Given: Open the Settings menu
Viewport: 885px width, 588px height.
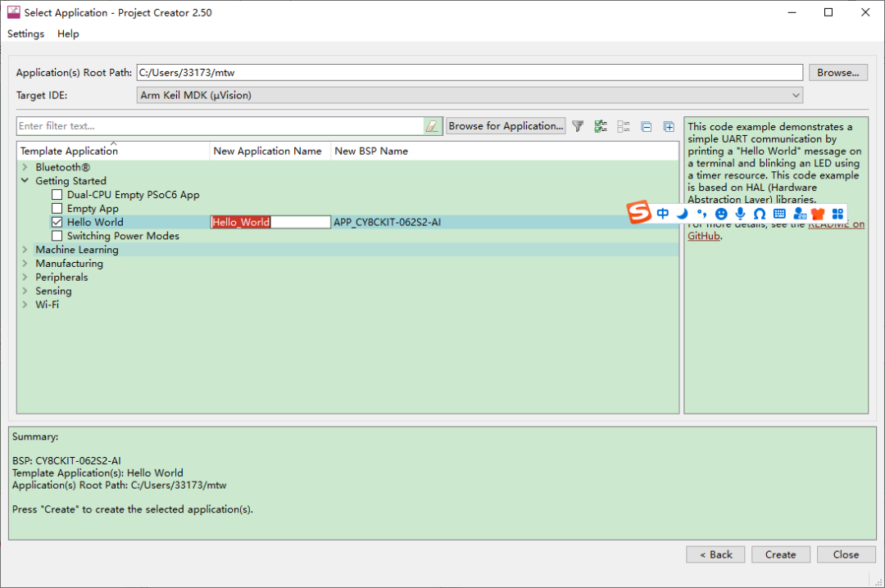Looking at the screenshot, I should (x=25, y=34).
